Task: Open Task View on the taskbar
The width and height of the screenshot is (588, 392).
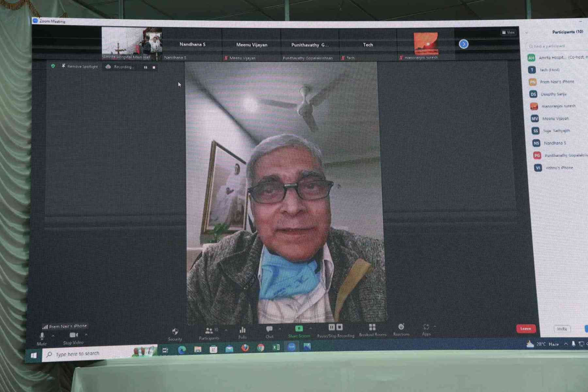Action: pyautogui.click(x=165, y=351)
